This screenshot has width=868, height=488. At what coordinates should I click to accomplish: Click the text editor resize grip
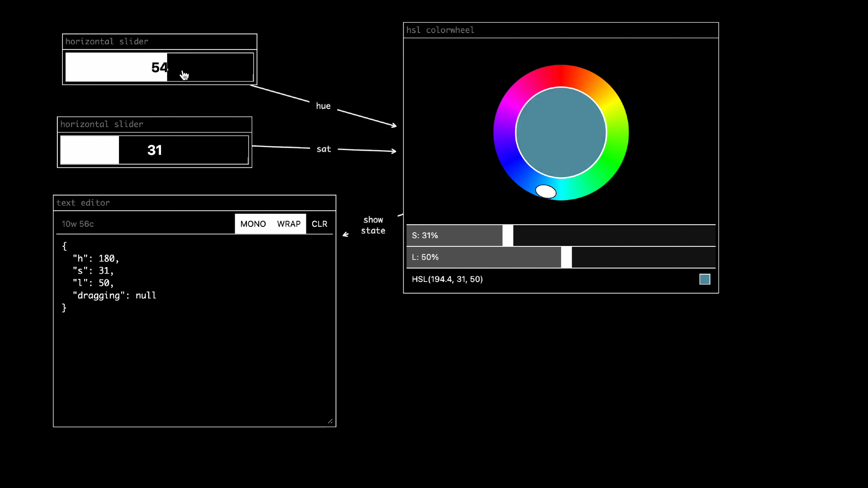330,421
